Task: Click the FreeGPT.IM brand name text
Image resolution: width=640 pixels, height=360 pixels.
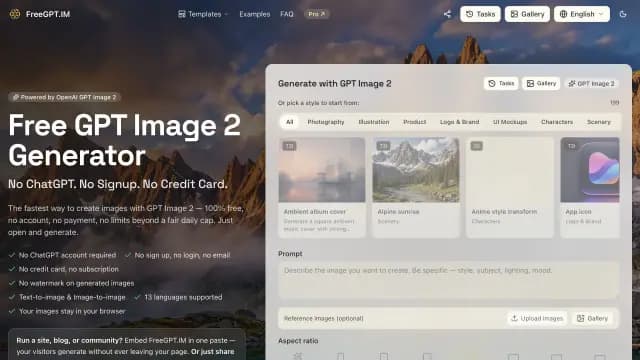Action: pos(48,14)
